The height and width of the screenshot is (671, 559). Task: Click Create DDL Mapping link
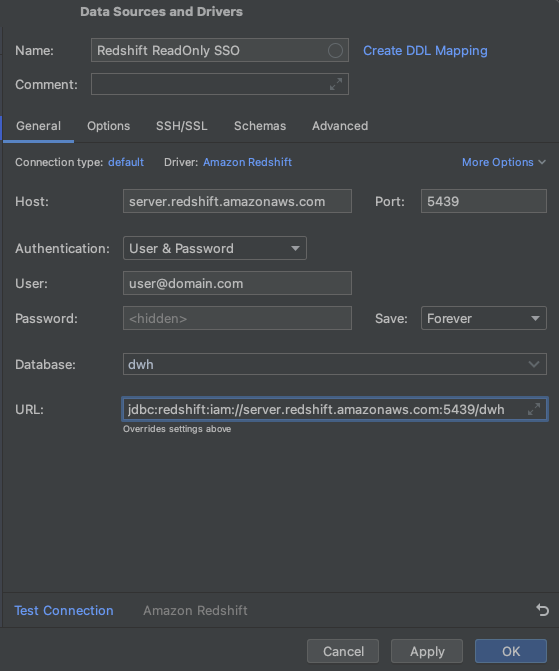click(x=425, y=50)
